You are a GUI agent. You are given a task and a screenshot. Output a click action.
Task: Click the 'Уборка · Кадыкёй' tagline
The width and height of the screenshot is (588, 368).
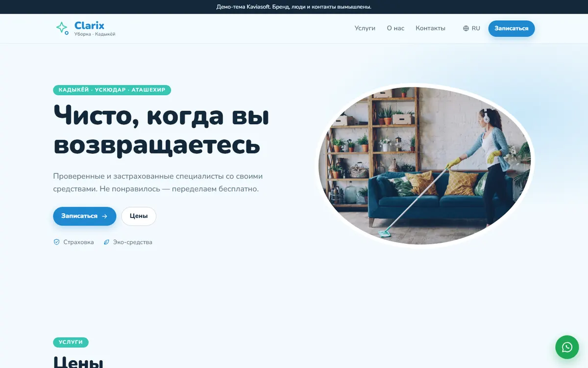click(x=95, y=34)
